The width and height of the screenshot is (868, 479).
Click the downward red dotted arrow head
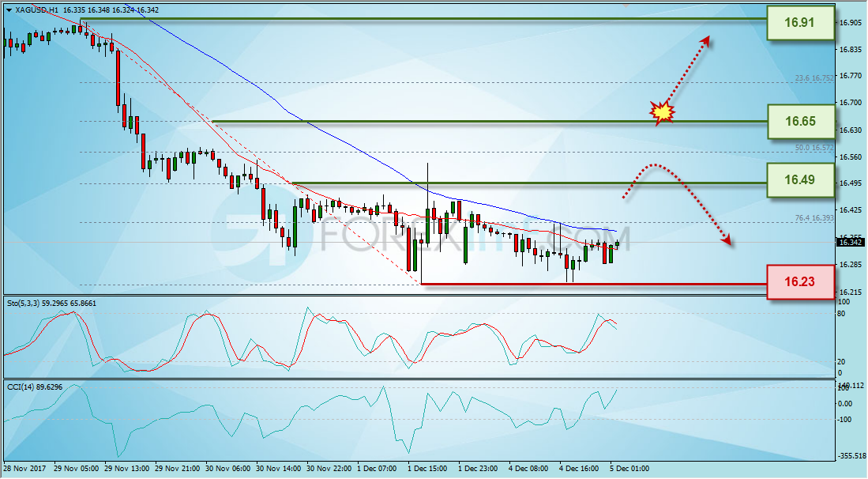click(x=727, y=239)
